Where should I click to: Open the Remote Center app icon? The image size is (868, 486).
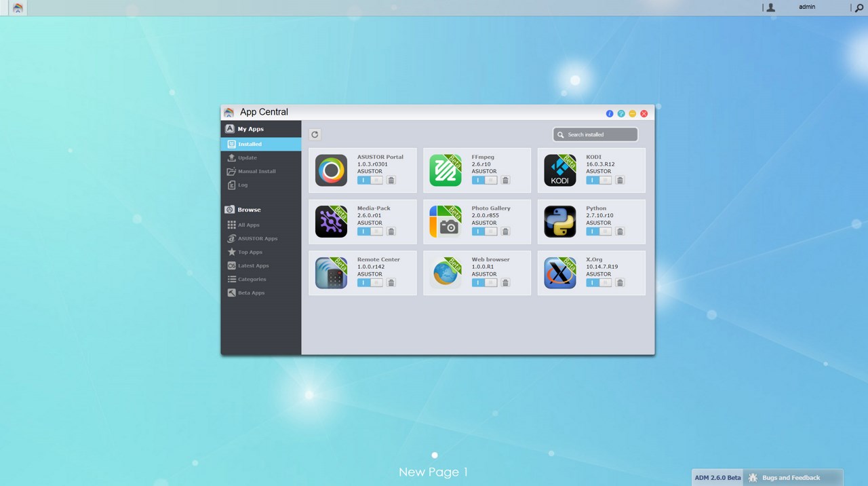point(331,273)
